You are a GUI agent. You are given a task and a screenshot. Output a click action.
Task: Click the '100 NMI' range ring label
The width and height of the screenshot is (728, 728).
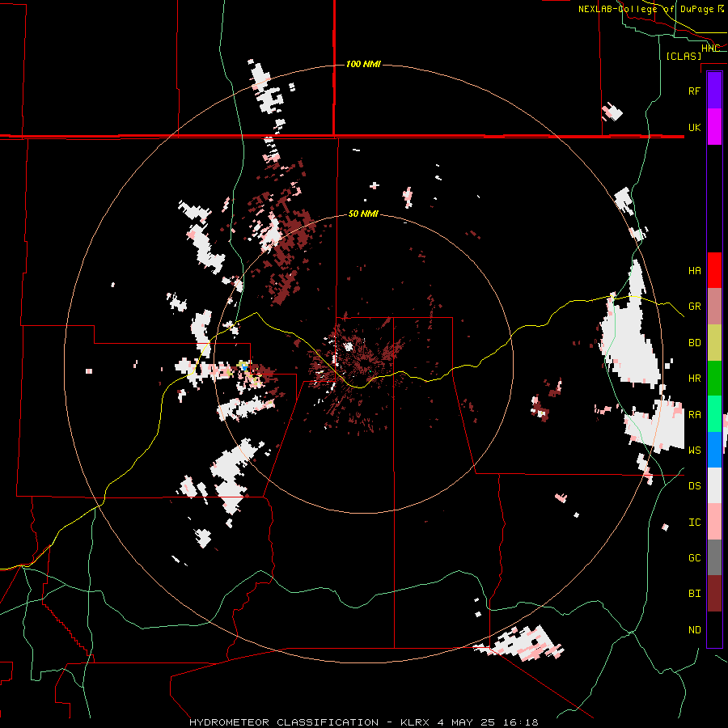click(x=363, y=64)
